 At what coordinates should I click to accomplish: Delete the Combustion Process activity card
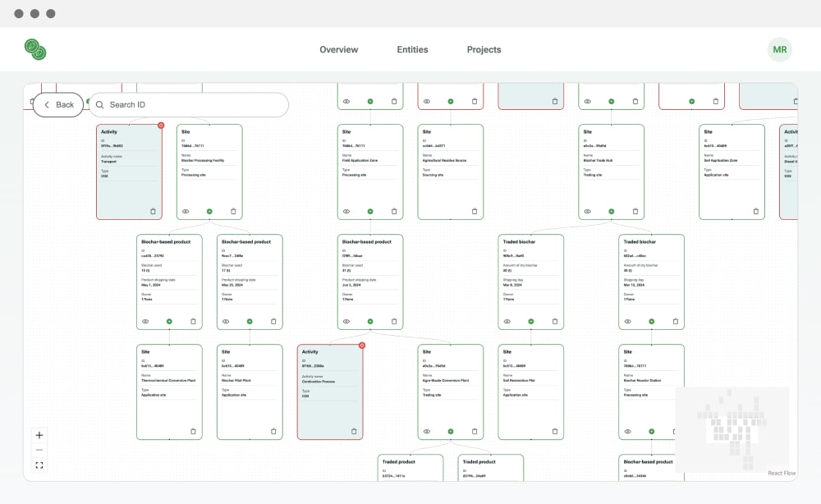(x=354, y=431)
